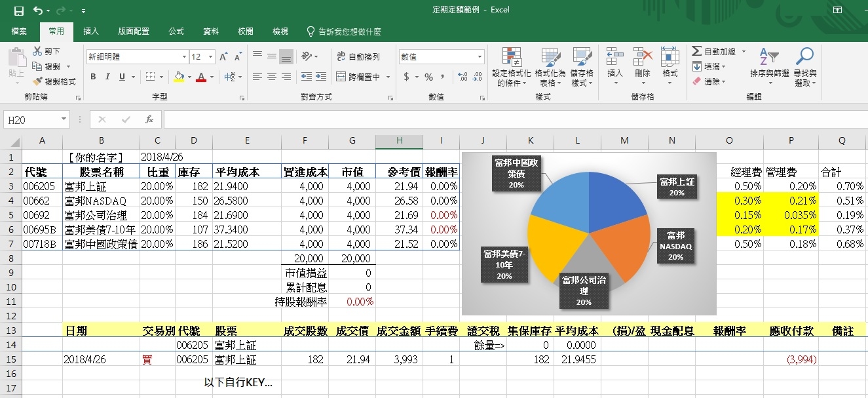Screen dimensions: 868x398
Task: Click the currency $ format icon
Action: tap(407, 77)
